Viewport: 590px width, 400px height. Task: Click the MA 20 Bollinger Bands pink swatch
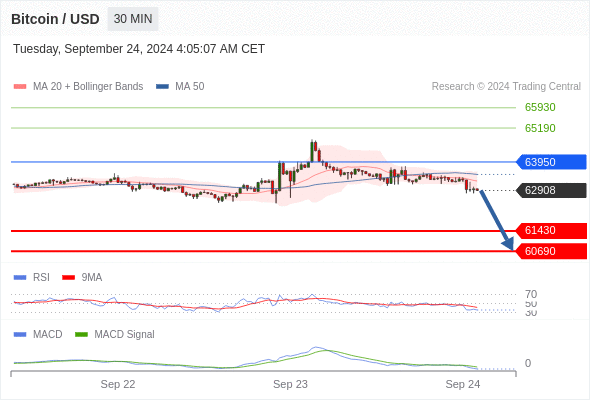[20, 87]
